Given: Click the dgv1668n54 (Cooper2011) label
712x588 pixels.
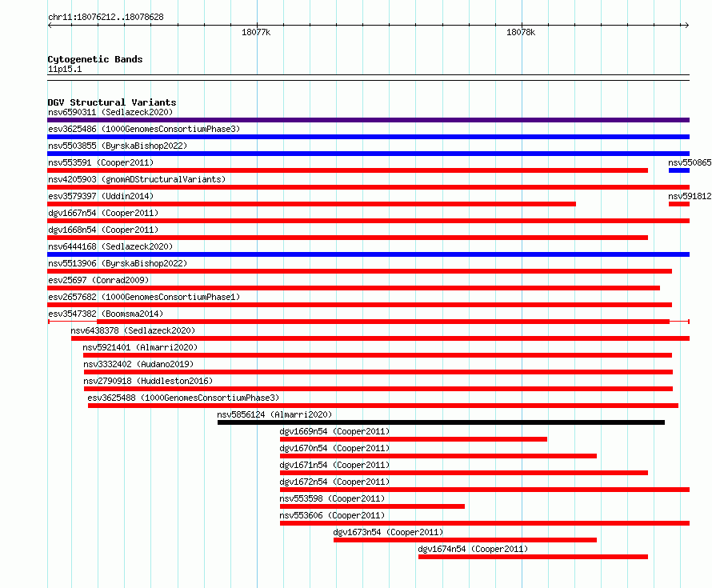Looking at the screenshot, I should 103,230.
